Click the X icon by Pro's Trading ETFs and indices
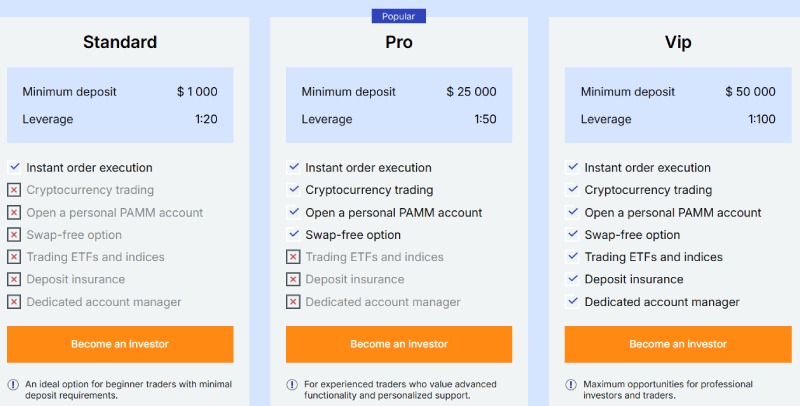Image resolution: width=800 pixels, height=406 pixels. [x=293, y=257]
